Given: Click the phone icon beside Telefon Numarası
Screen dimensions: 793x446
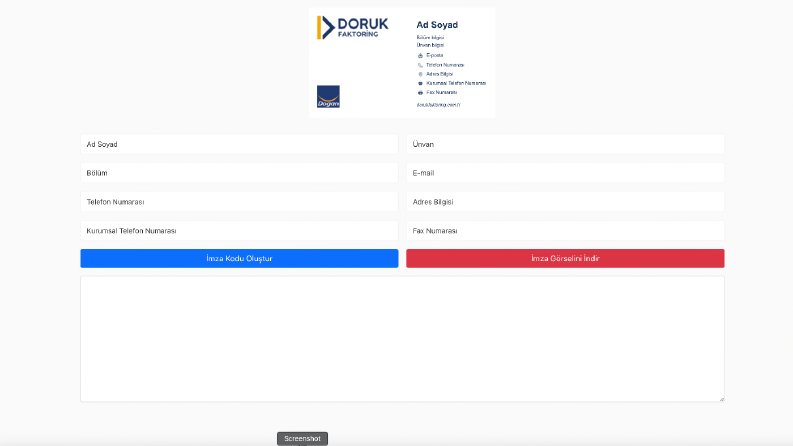Looking at the screenshot, I should click(x=420, y=65).
